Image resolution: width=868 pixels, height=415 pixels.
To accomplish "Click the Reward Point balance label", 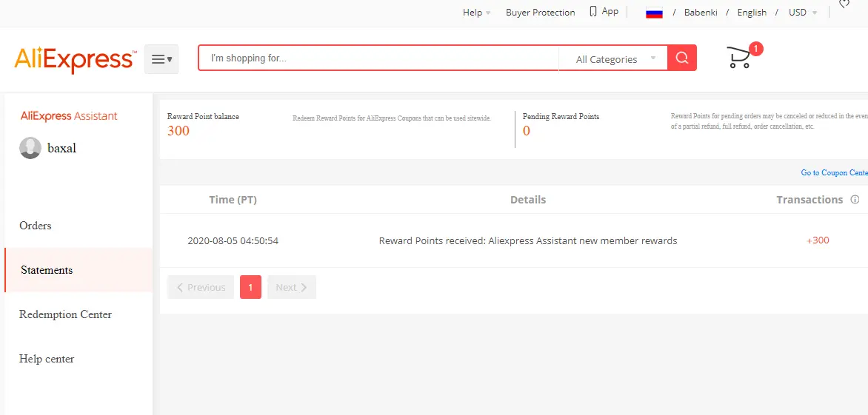I will point(203,117).
